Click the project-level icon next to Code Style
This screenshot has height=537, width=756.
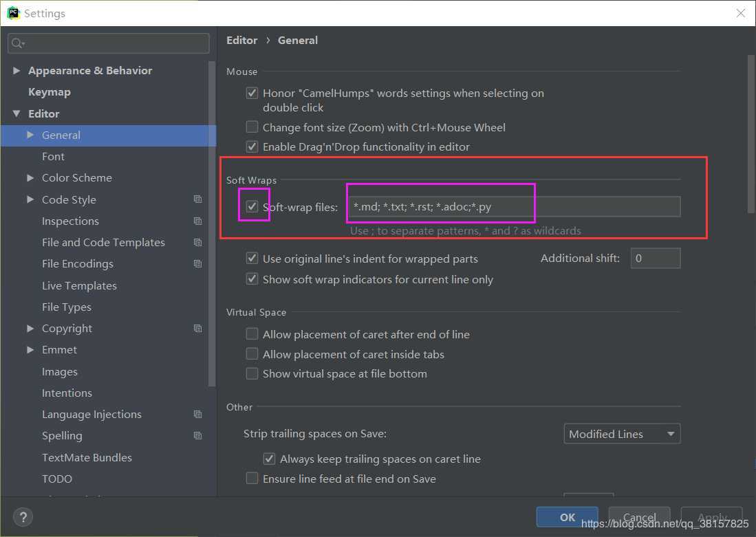[198, 199]
